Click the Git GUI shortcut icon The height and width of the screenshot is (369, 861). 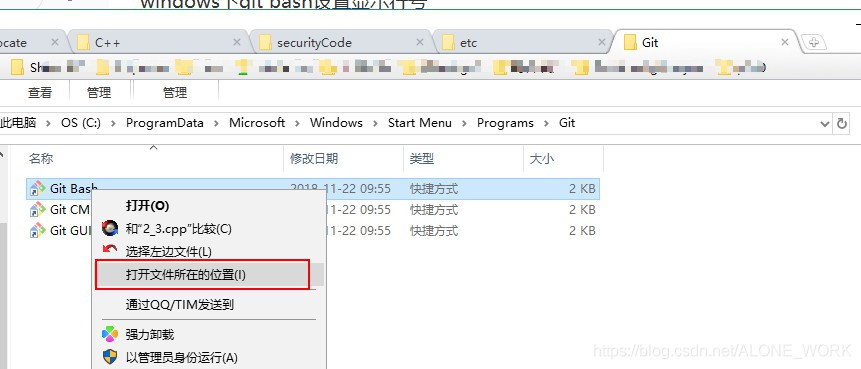[37, 231]
